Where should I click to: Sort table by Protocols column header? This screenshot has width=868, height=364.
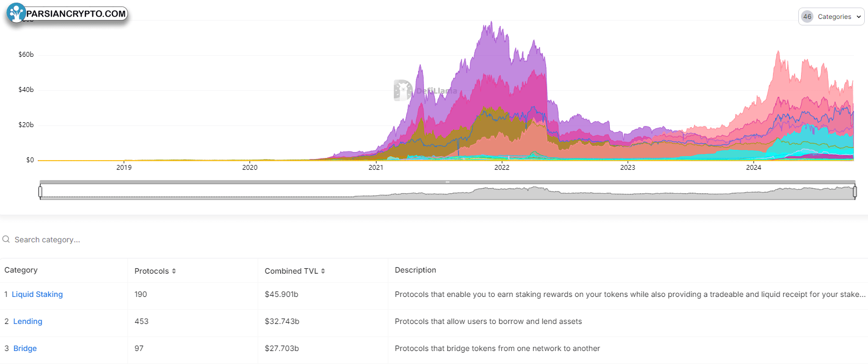pyautogui.click(x=152, y=271)
